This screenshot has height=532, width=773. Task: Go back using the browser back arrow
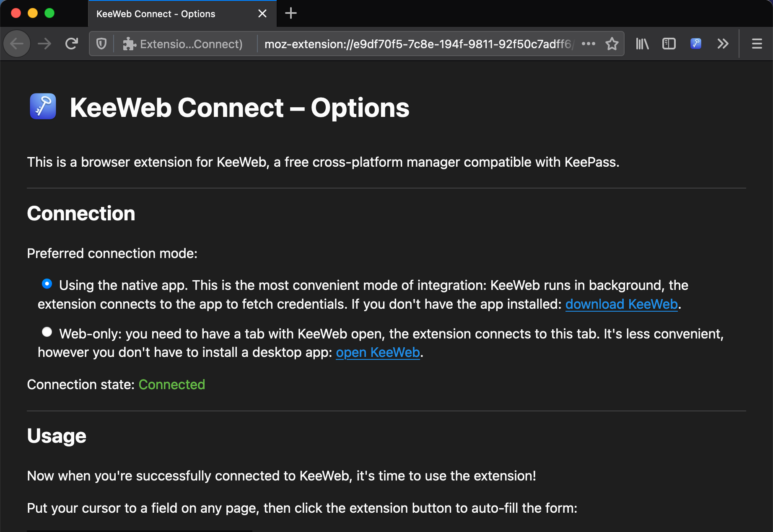tap(17, 44)
